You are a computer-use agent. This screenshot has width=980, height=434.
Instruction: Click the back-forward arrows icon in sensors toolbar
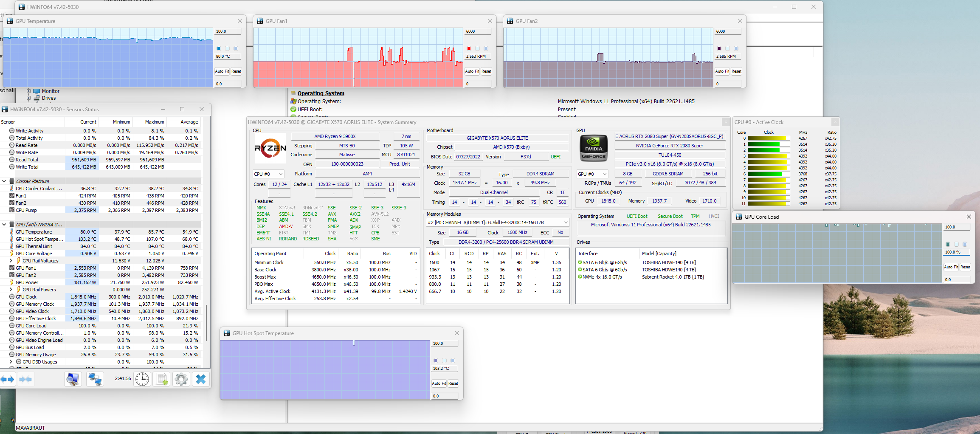[8, 379]
